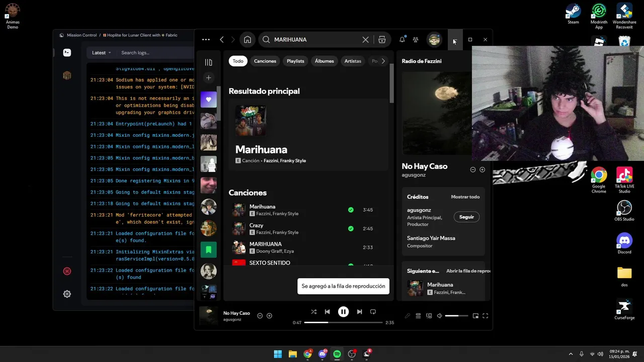
Task: Open Liked Songs heart playlist
Action: coord(208,100)
